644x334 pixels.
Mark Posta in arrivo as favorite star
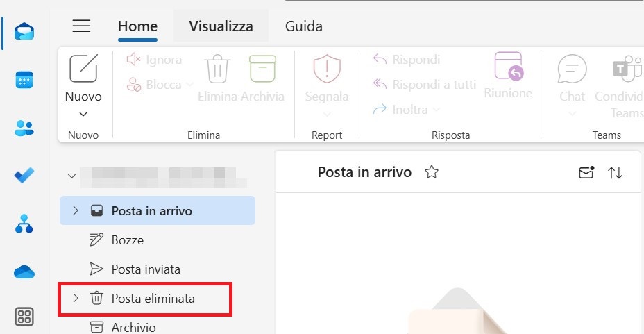(x=432, y=172)
